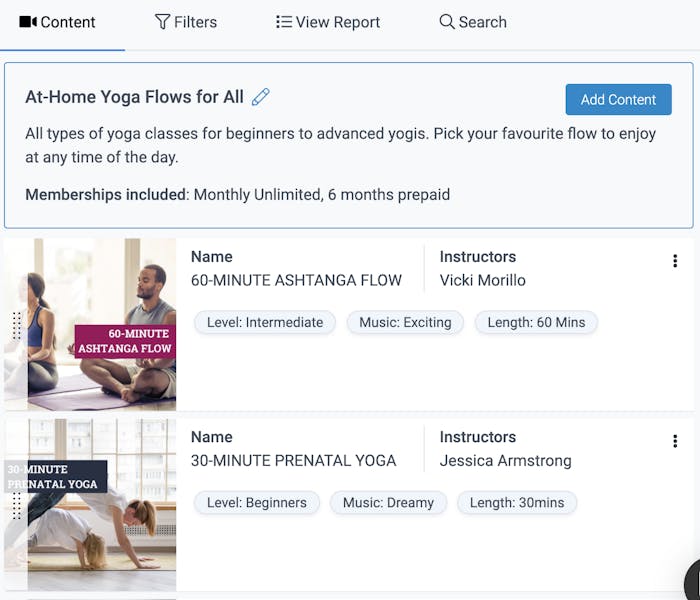This screenshot has height=600, width=700.
Task: Grab the drag handle on Ashtanga Flow thumbnail
Action: click(x=17, y=326)
